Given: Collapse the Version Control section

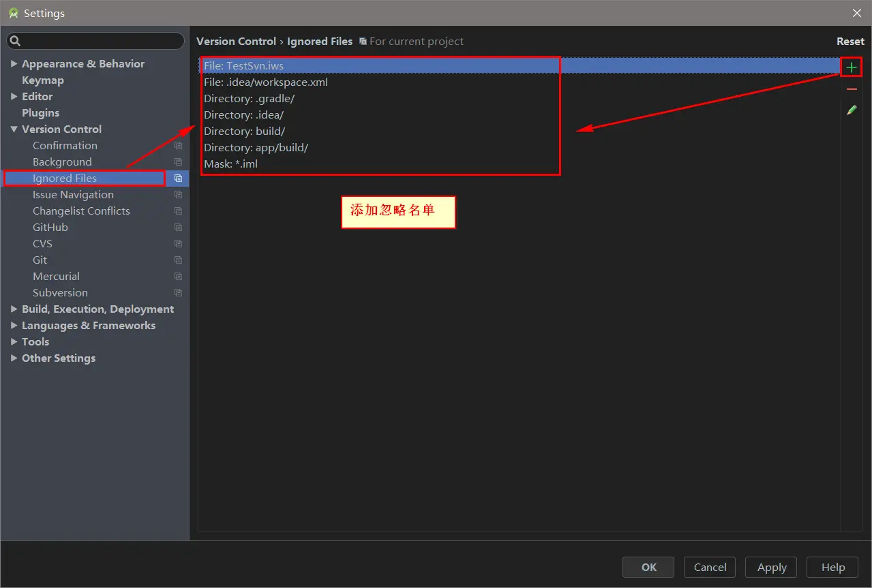Looking at the screenshot, I should point(14,129).
